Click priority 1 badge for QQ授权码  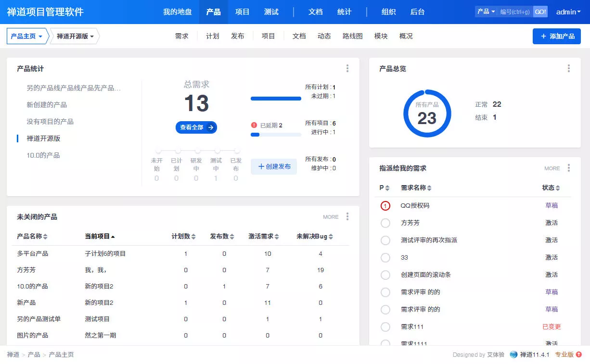[385, 206]
